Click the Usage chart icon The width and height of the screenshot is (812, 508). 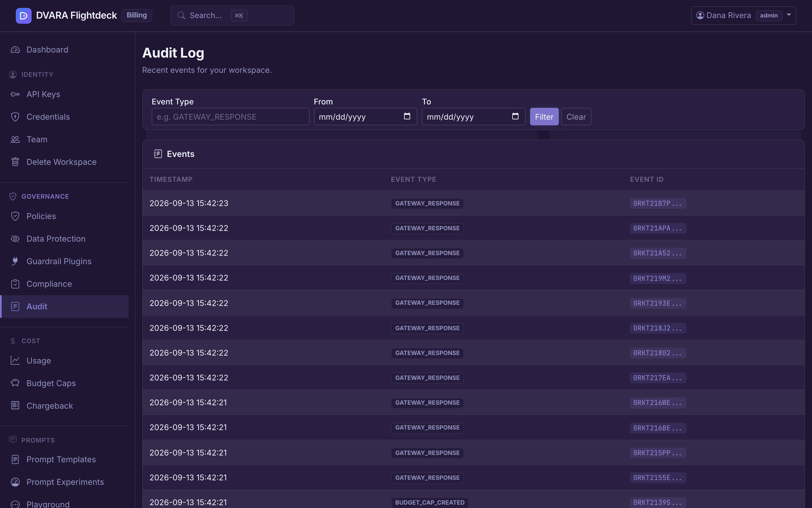click(x=15, y=360)
